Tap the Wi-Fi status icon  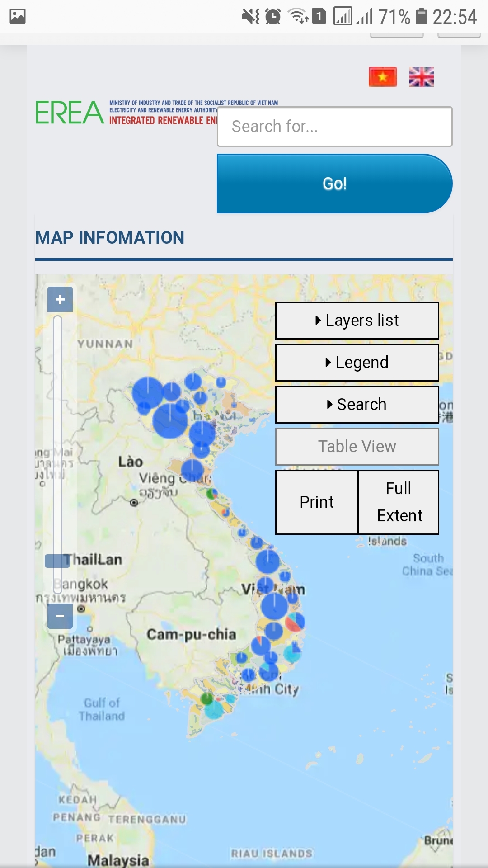coord(299,17)
